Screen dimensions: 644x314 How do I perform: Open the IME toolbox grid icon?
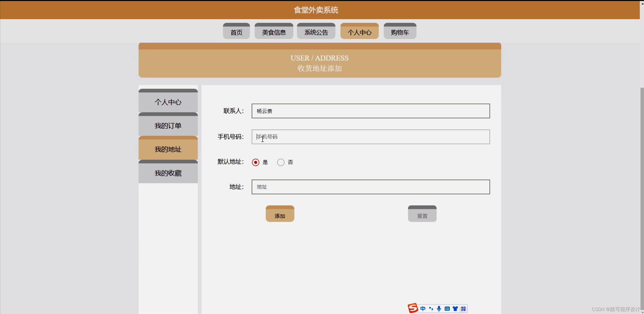(x=463, y=308)
